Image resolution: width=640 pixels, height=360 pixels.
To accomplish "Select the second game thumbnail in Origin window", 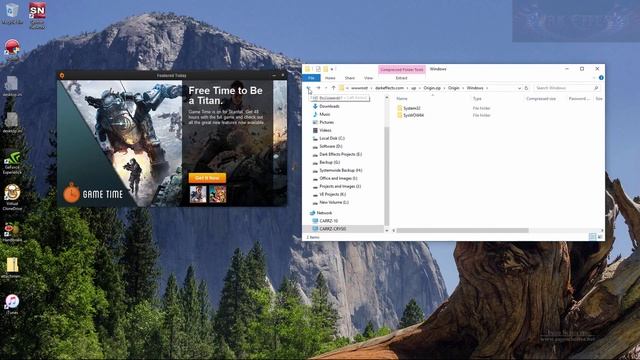I will click(218, 194).
